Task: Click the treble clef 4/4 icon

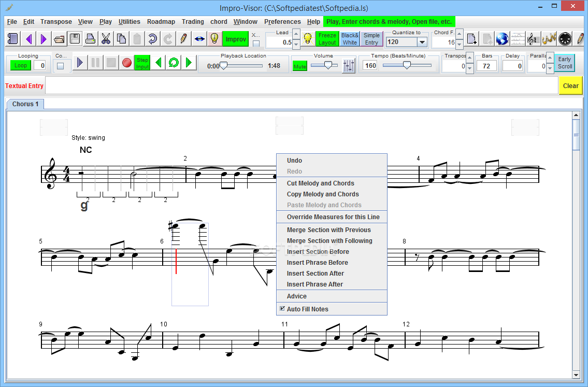Action: coord(533,39)
